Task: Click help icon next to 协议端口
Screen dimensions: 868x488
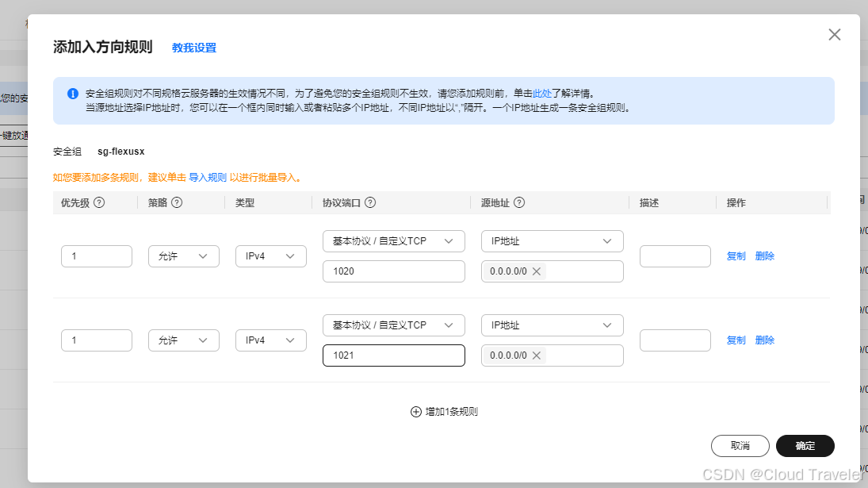Action: coord(370,202)
